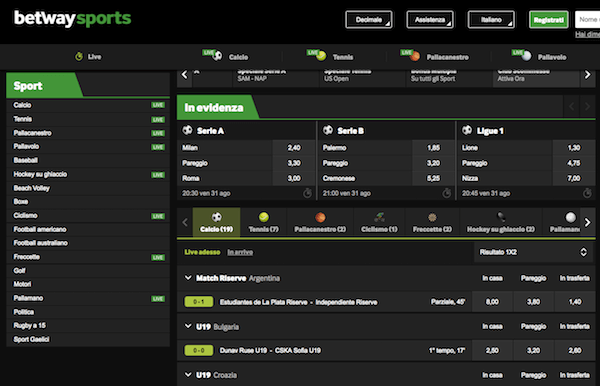Select the Freccette (2) tab

point(432,222)
